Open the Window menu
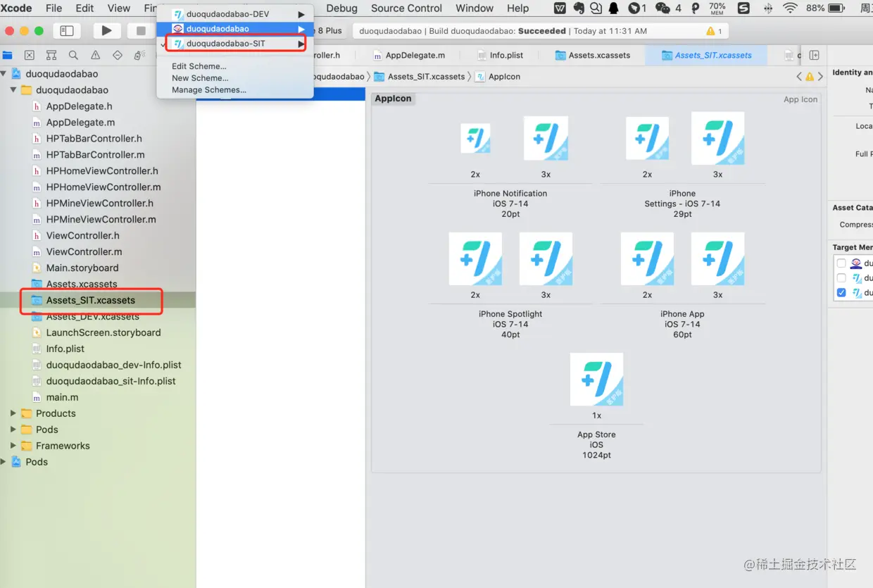 click(475, 8)
